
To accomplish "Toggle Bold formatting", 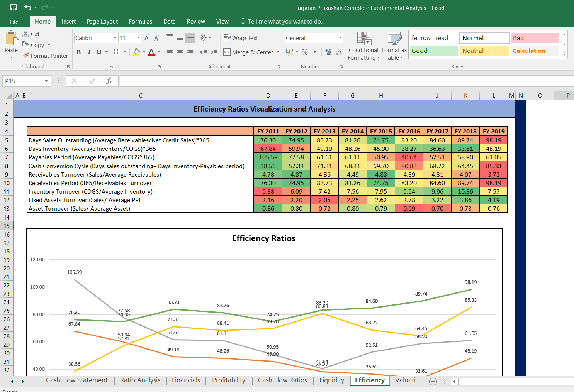I will (79, 52).
